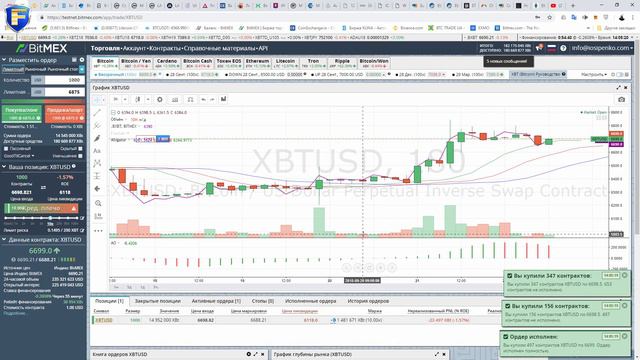Click the red Sell/Short button
The image size is (640, 360).
[x=64, y=114]
